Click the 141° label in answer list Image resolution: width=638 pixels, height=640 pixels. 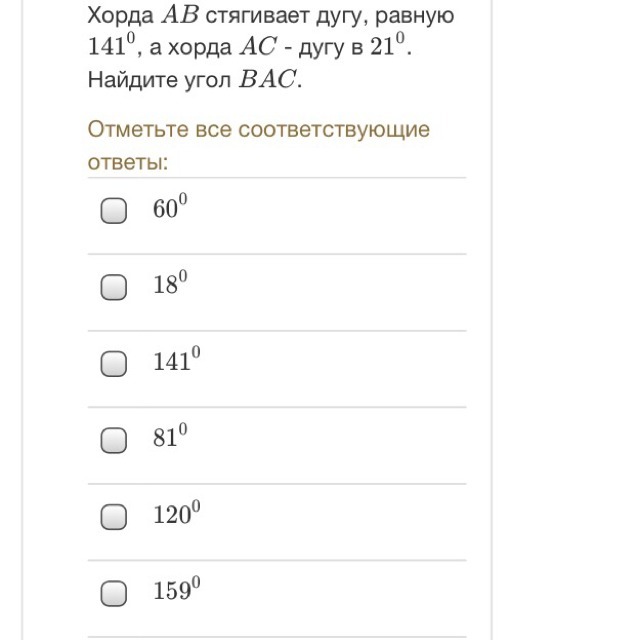point(176,362)
